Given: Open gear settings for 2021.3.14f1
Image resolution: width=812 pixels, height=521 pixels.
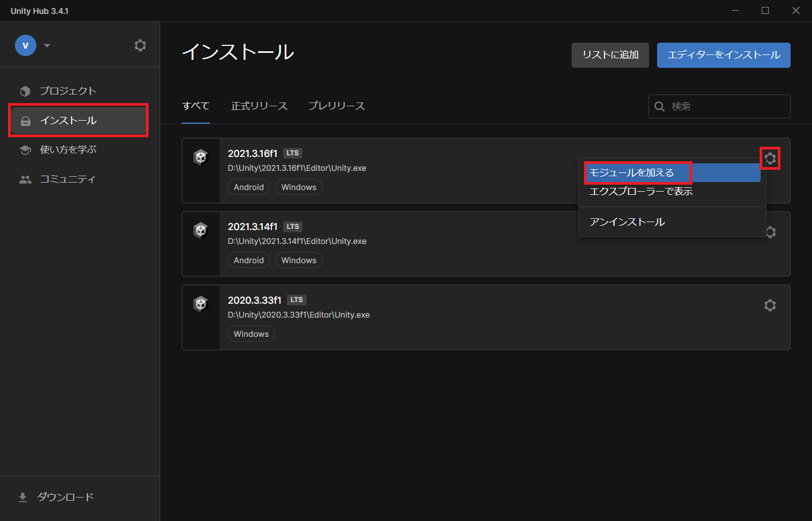Looking at the screenshot, I should 770,232.
